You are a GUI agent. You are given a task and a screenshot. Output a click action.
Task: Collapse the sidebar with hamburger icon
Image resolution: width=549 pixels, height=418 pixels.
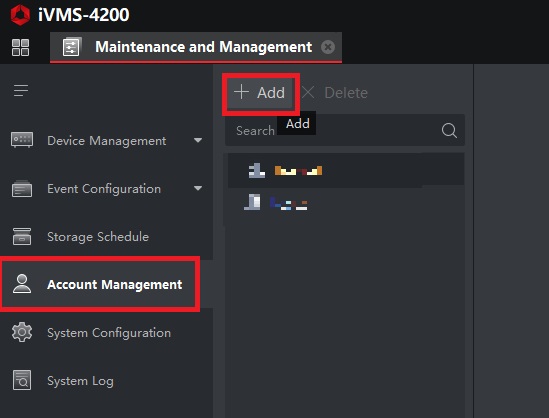pyautogui.click(x=21, y=90)
